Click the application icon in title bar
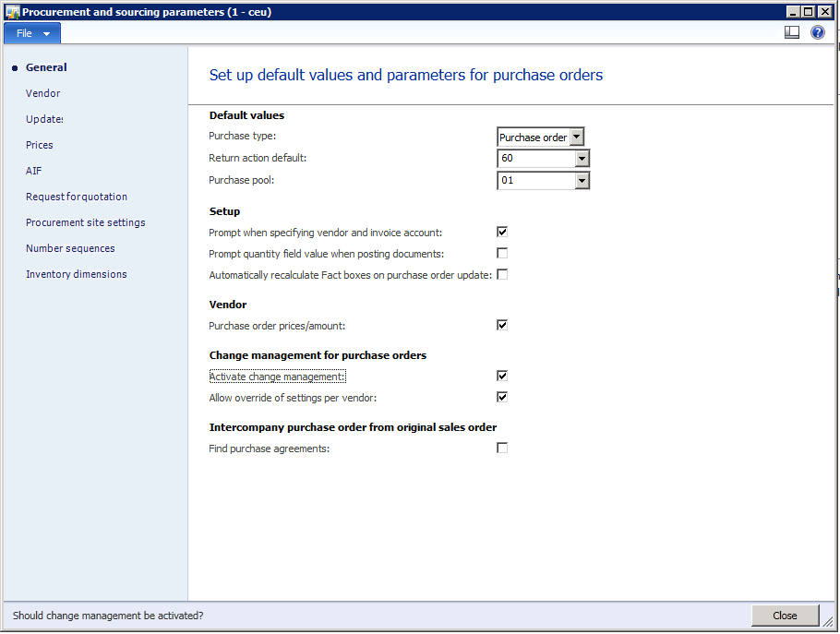This screenshot has width=840, height=634. [x=12, y=12]
